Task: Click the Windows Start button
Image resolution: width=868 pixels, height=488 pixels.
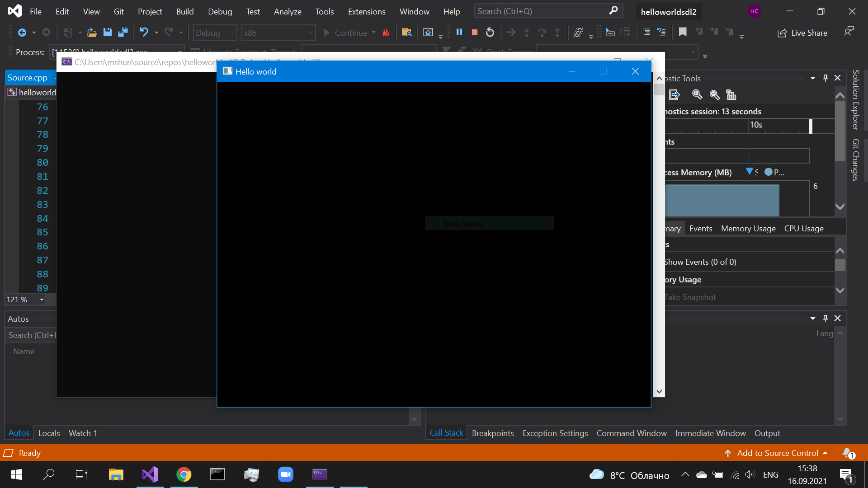Action: (16, 474)
